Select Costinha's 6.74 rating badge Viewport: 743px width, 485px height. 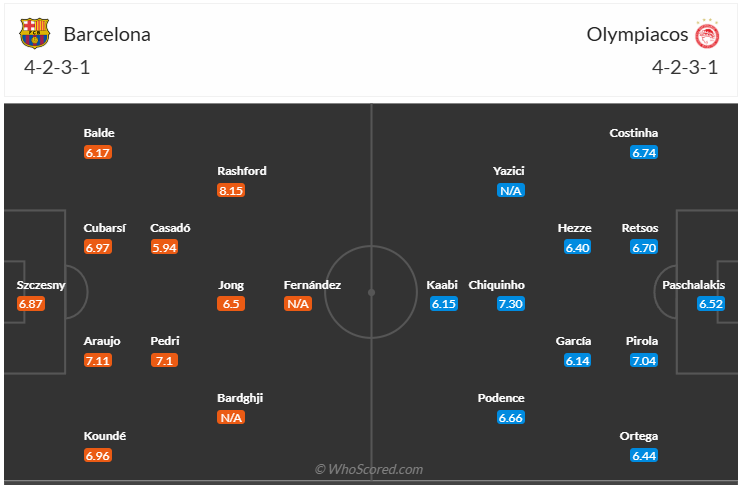click(x=645, y=152)
